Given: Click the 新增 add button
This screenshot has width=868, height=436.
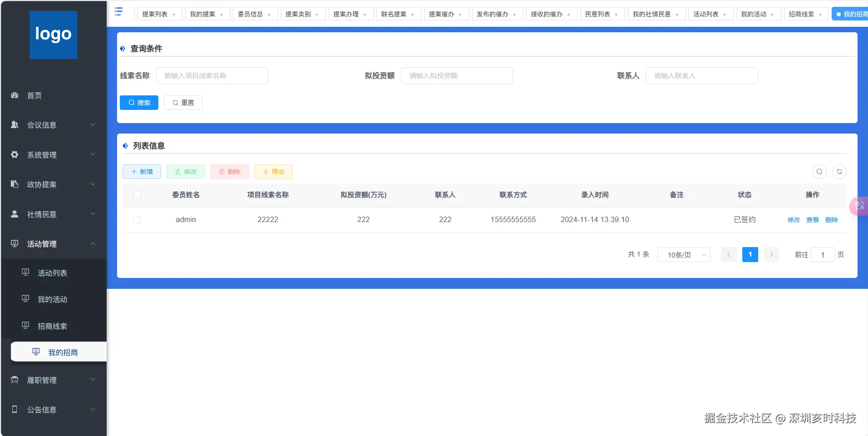Looking at the screenshot, I should [x=142, y=172].
